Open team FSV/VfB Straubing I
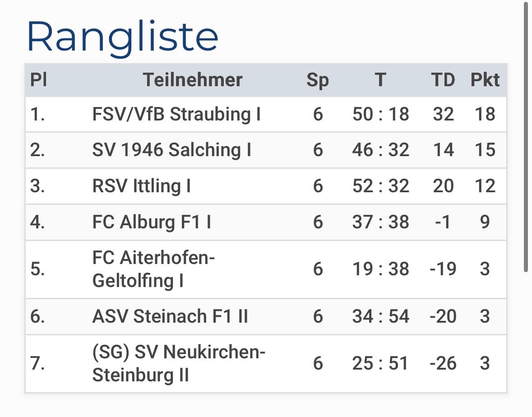This screenshot has height=417, width=532. 176,114
